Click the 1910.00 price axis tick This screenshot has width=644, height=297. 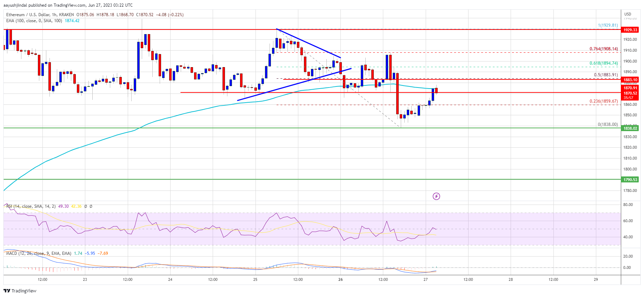click(x=630, y=50)
